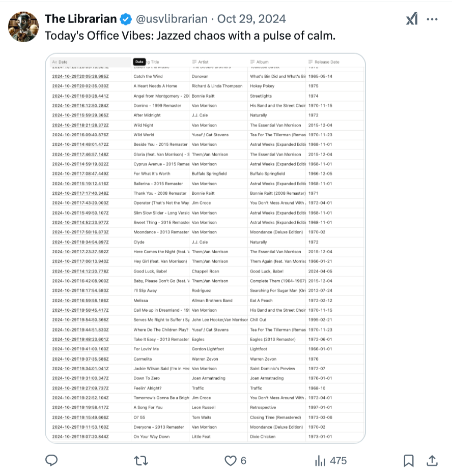Repost this tweet
Image resolution: width=452 pixels, height=476 pixels.
pyautogui.click(x=140, y=461)
